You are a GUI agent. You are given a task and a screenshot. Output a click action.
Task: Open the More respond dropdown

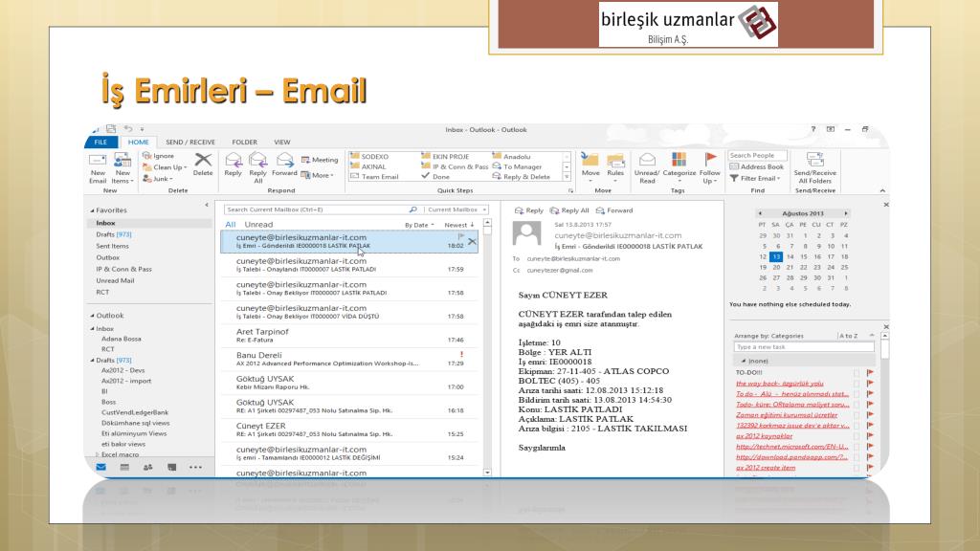(318, 176)
